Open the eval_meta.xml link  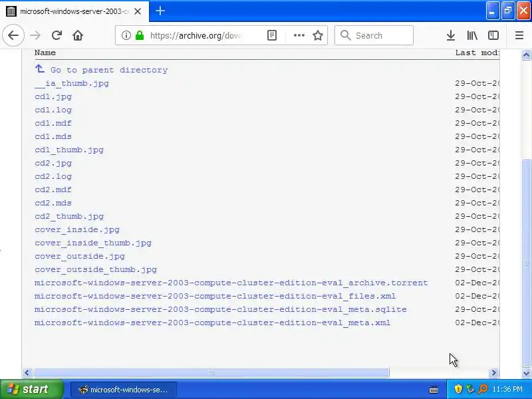click(x=212, y=323)
